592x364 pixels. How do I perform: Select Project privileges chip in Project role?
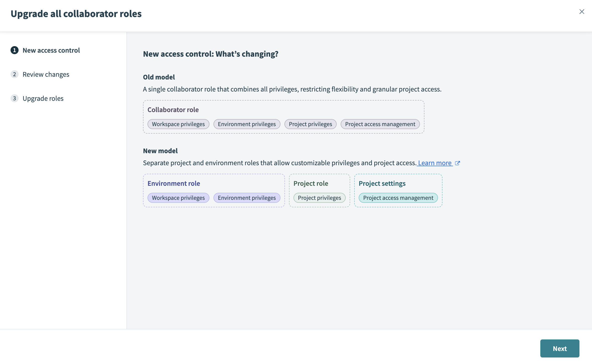coord(319,198)
